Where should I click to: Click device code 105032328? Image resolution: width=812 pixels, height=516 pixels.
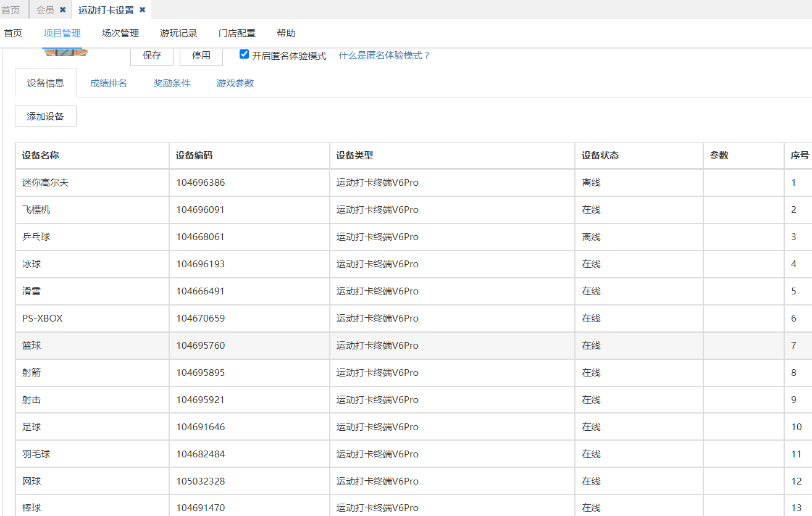click(201, 481)
